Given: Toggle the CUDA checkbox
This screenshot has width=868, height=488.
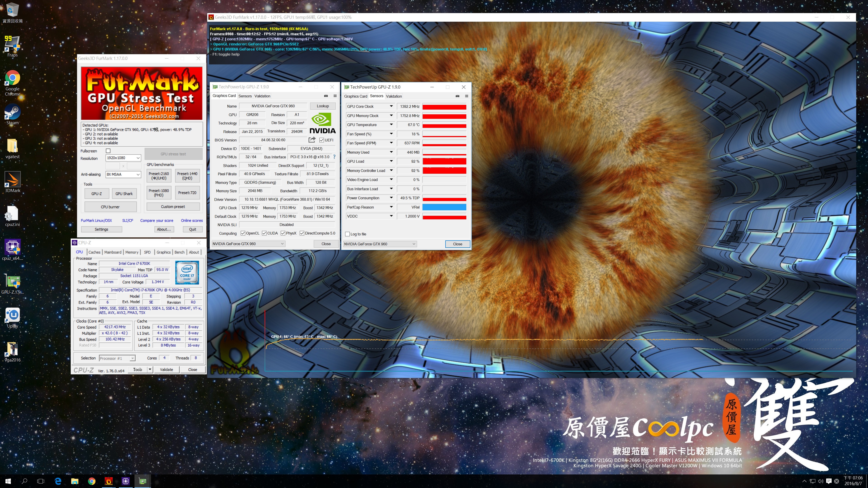Looking at the screenshot, I should (264, 233).
